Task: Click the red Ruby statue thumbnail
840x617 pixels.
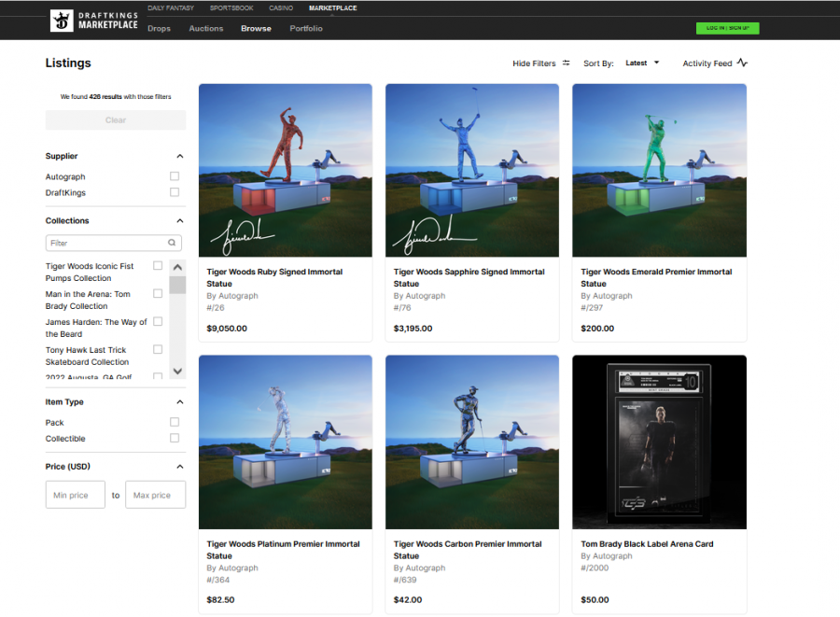Action: click(x=286, y=170)
